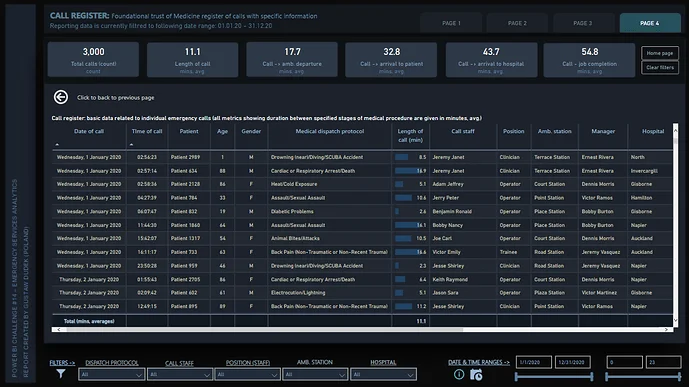Click the Call -> arrival to patient card
Image resolution: width=689 pixels, height=387 pixels.
tap(391, 59)
